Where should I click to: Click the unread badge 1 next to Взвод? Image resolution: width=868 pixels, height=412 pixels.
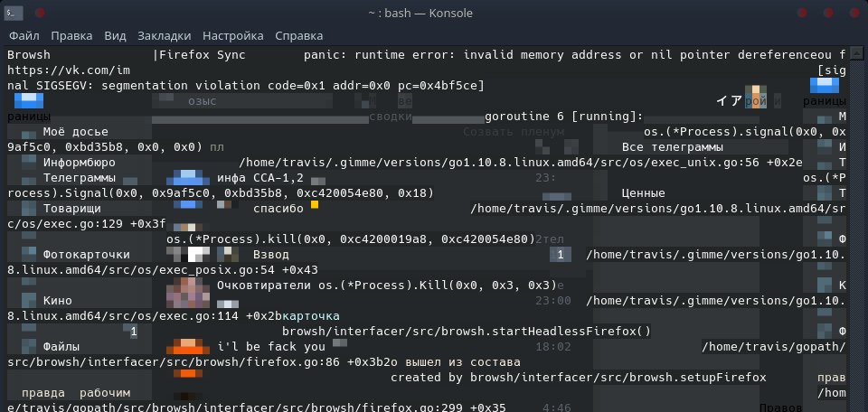click(561, 255)
